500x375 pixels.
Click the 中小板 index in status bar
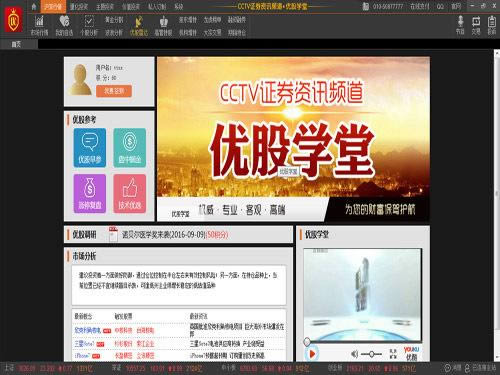tap(266, 368)
